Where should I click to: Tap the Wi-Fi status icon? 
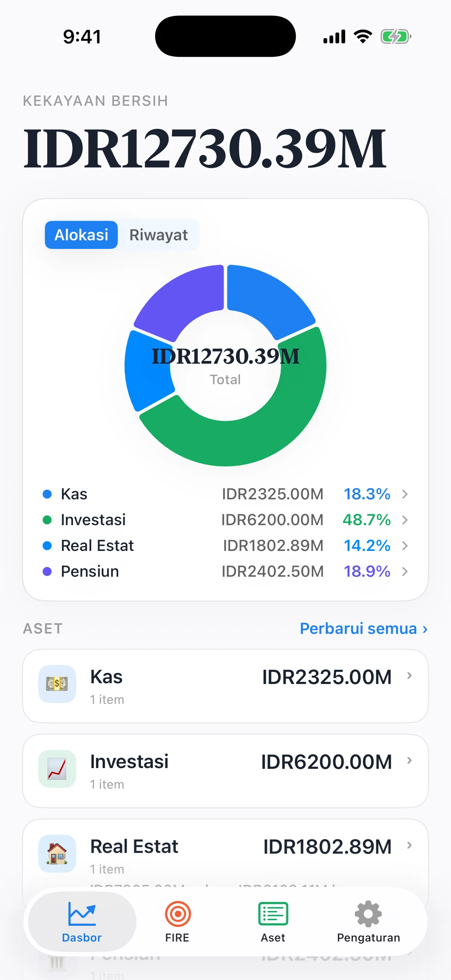(x=363, y=37)
